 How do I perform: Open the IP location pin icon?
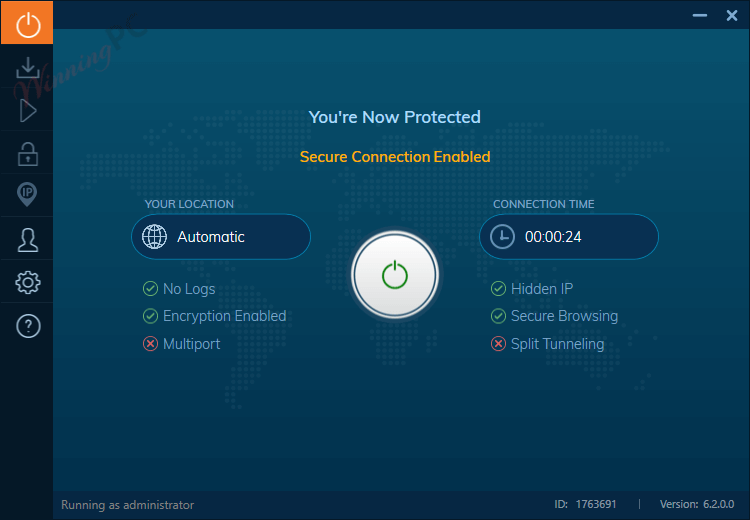[27, 195]
